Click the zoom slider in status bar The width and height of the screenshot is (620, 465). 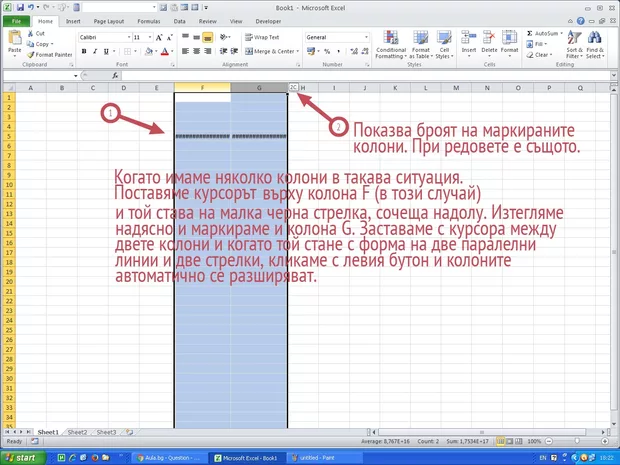tap(580, 441)
